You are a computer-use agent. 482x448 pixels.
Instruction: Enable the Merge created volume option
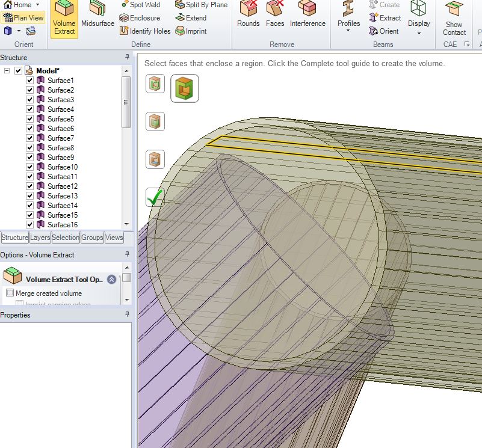10,293
